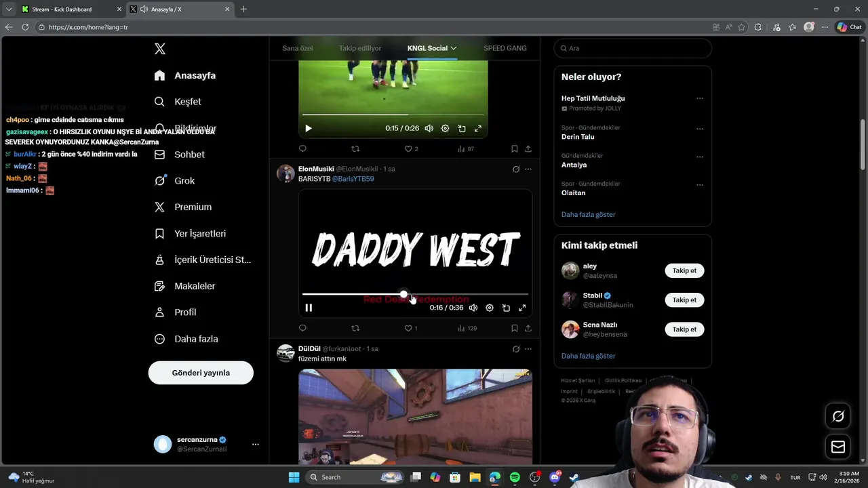
Task: Switch to Stream - Kick Dashboard browser tab
Action: pyautogui.click(x=71, y=9)
